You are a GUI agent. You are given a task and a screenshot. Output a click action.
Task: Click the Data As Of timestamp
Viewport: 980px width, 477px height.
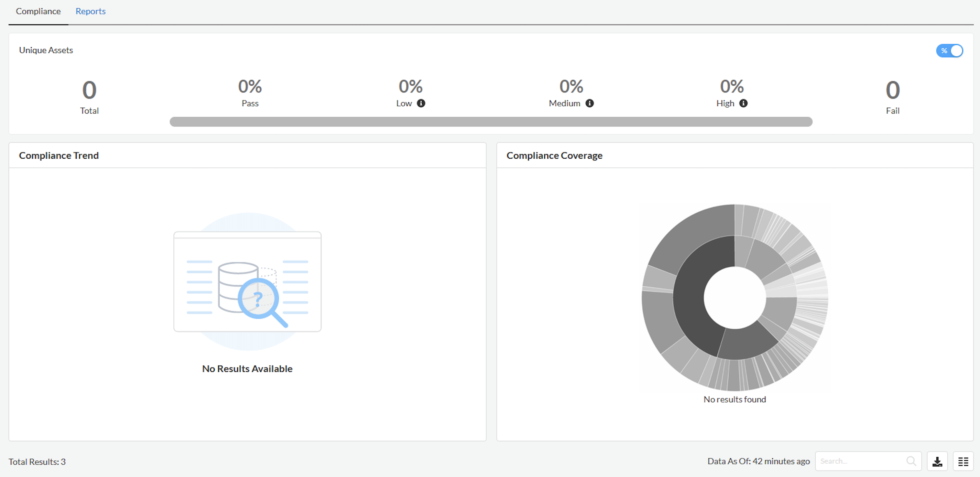pyautogui.click(x=759, y=461)
